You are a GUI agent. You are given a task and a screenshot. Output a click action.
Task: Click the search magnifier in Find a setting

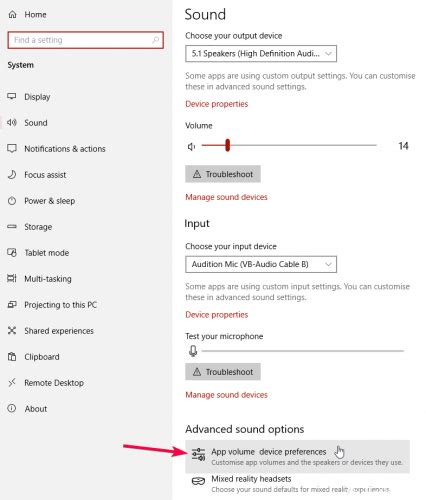click(155, 40)
